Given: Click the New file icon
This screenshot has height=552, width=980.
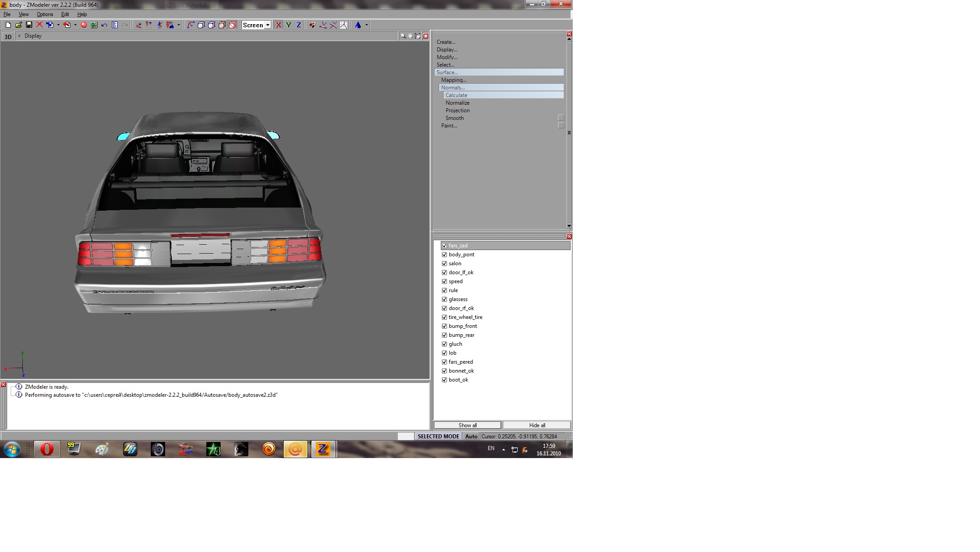Looking at the screenshot, I should tap(8, 25).
